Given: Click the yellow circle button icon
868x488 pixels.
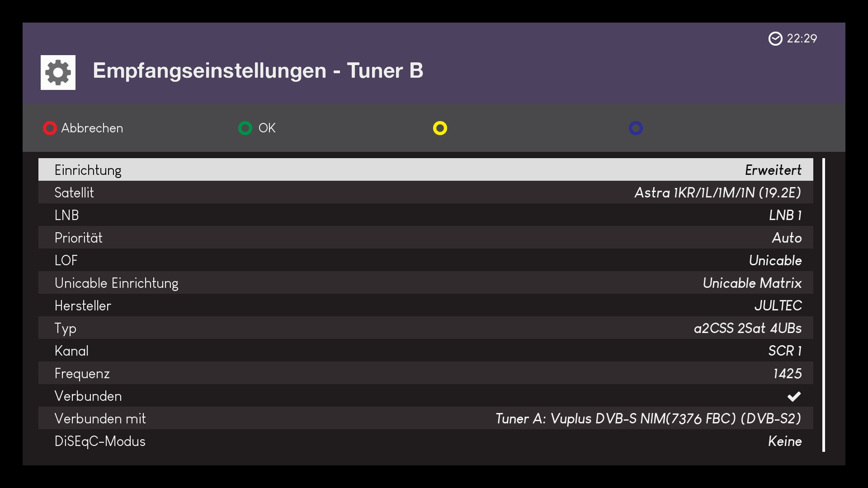Looking at the screenshot, I should click(440, 128).
